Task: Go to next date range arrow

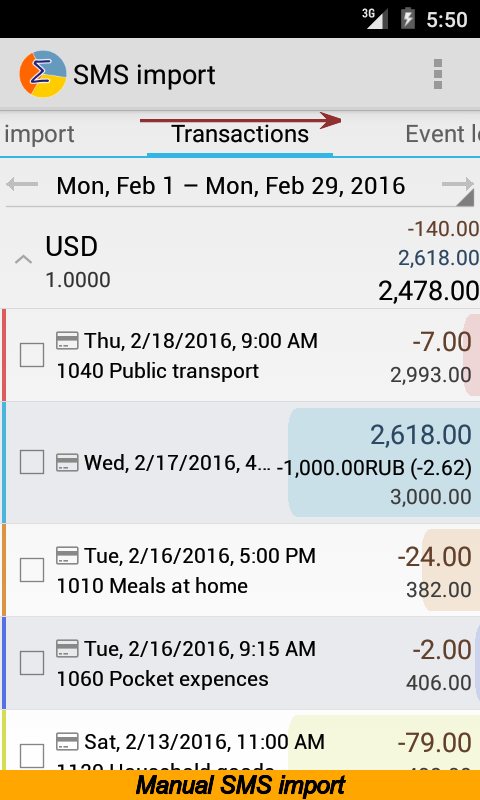Action: coord(458,184)
